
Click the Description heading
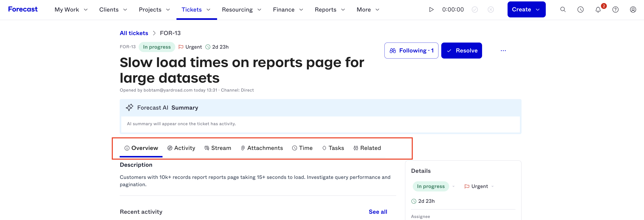(136, 165)
